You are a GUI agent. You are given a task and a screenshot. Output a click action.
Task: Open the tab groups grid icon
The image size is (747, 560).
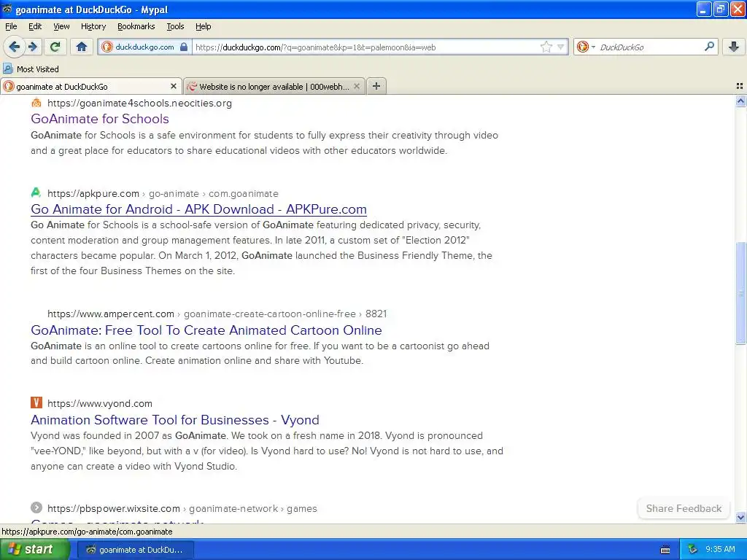coord(740,86)
